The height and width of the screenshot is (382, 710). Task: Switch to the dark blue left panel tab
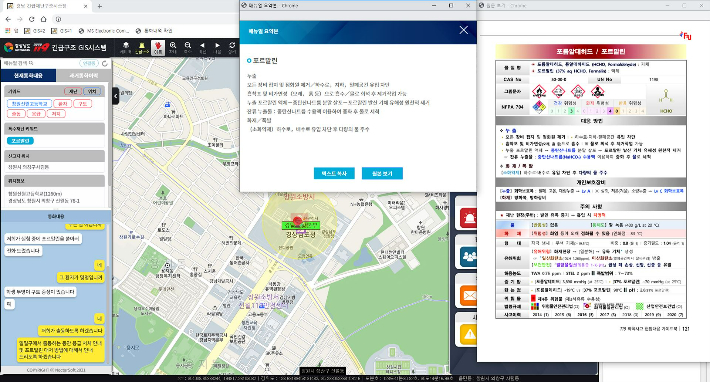pos(29,76)
